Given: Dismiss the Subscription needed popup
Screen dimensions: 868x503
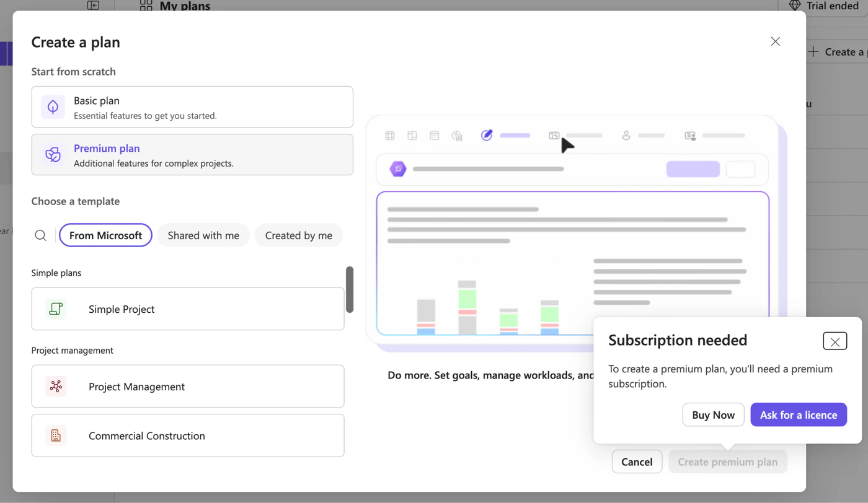Looking at the screenshot, I should point(835,341).
